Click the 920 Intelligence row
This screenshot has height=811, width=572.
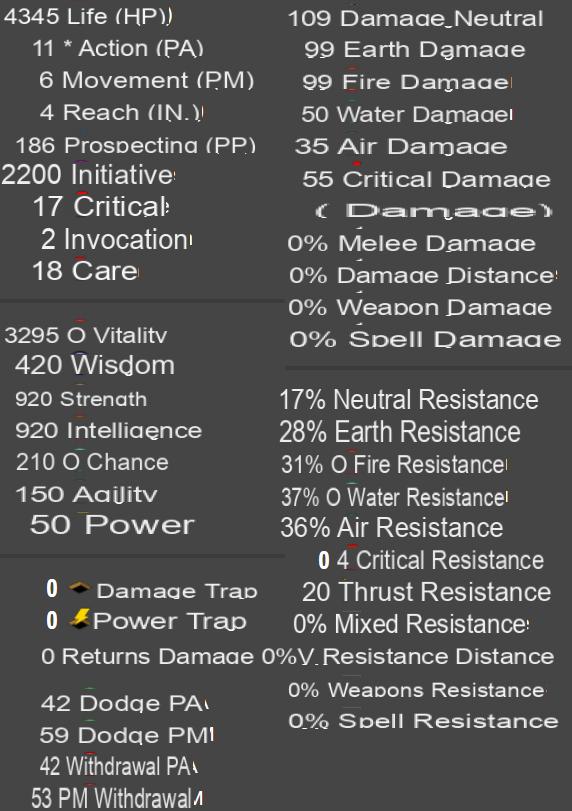[x=109, y=430]
